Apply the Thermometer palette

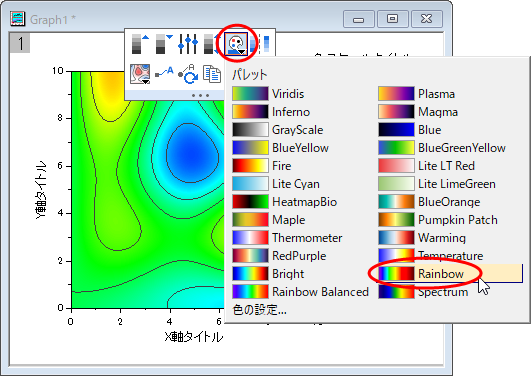tap(288, 237)
